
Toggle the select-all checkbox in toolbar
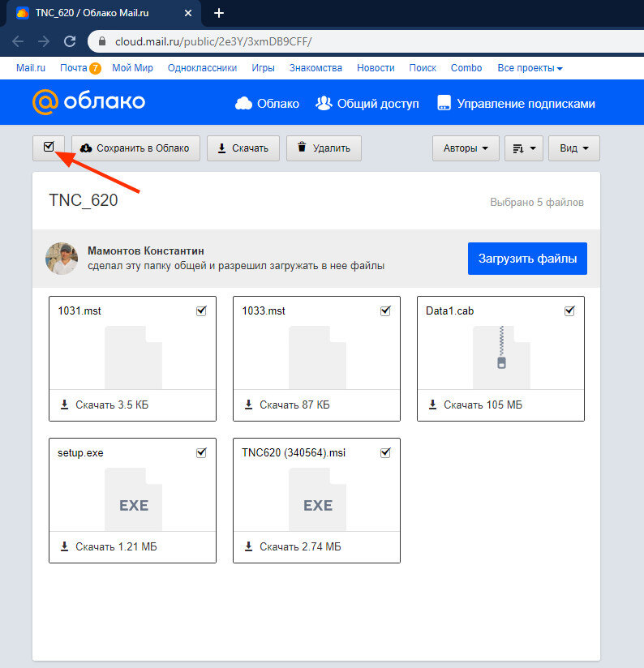[49, 148]
